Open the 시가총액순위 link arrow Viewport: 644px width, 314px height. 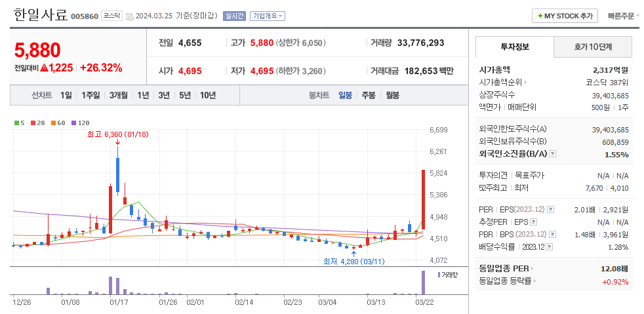point(525,83)
